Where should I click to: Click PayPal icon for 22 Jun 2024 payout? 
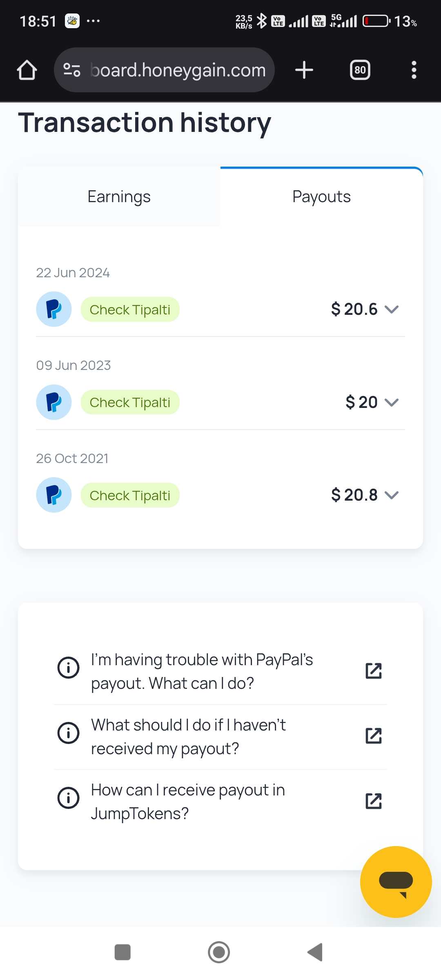point(54,309)
